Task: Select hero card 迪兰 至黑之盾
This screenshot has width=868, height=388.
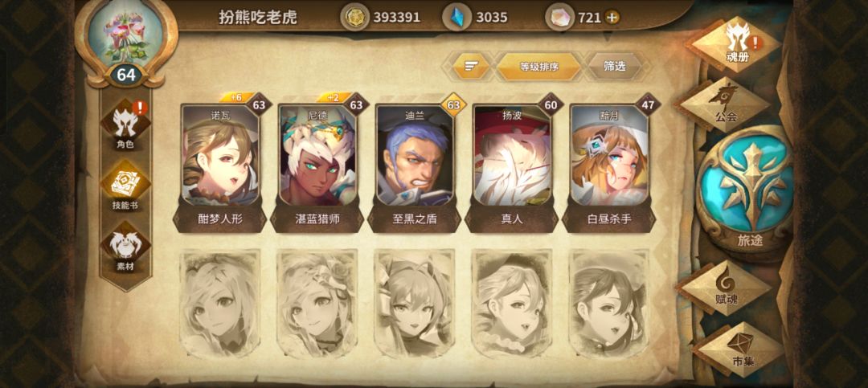Action: click(x=415, y=163)
